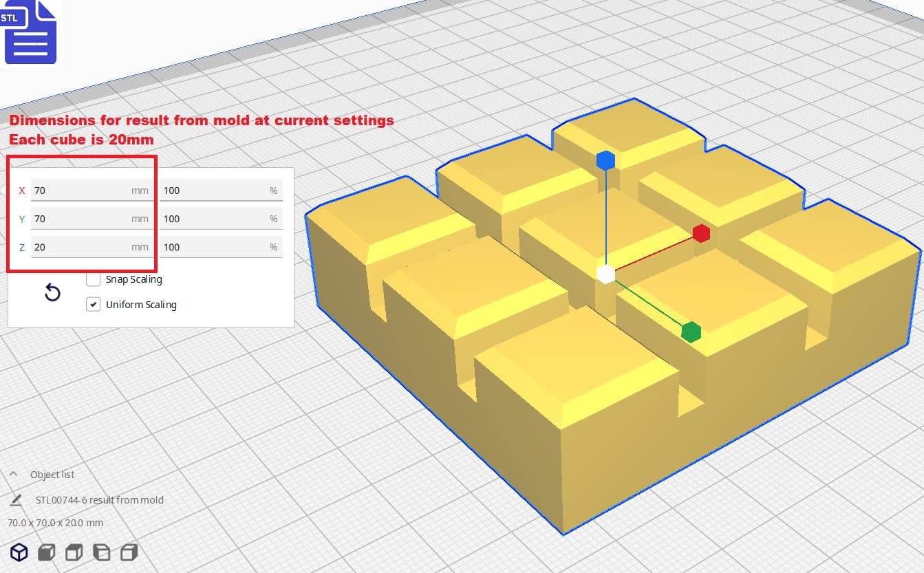Click the Z scale percent field

pos(221,247)
